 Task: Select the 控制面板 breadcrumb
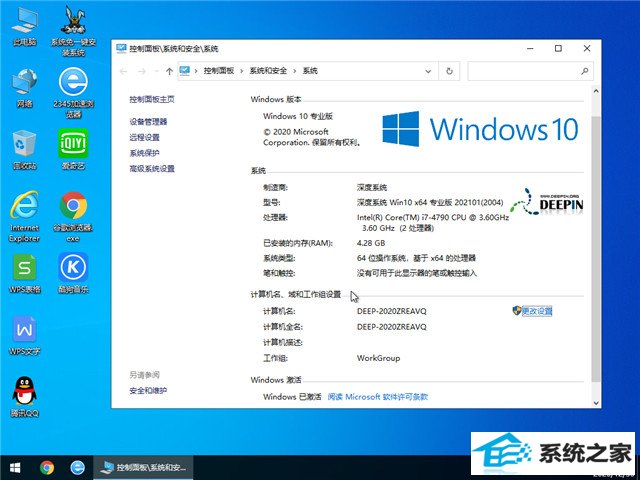tap(219, 71)
